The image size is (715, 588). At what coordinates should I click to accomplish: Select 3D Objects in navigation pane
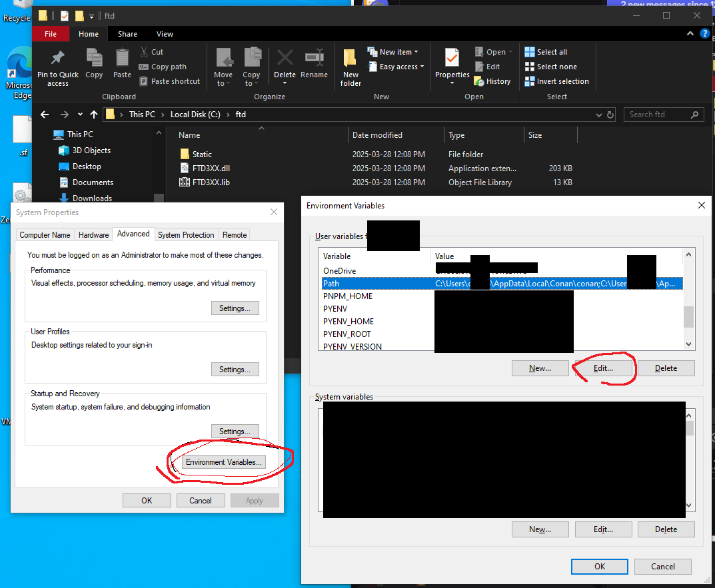click(x=91, y=150)
